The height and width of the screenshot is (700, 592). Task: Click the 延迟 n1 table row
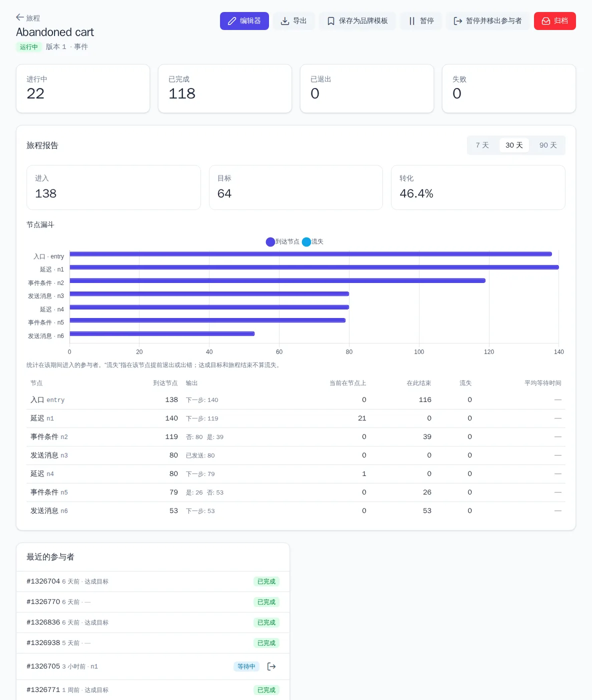(296, 418)
